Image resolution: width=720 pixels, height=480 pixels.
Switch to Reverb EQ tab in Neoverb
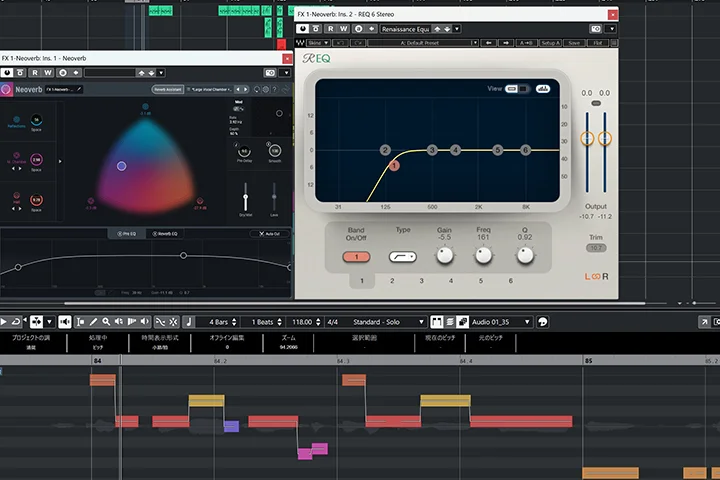point(164,234)
